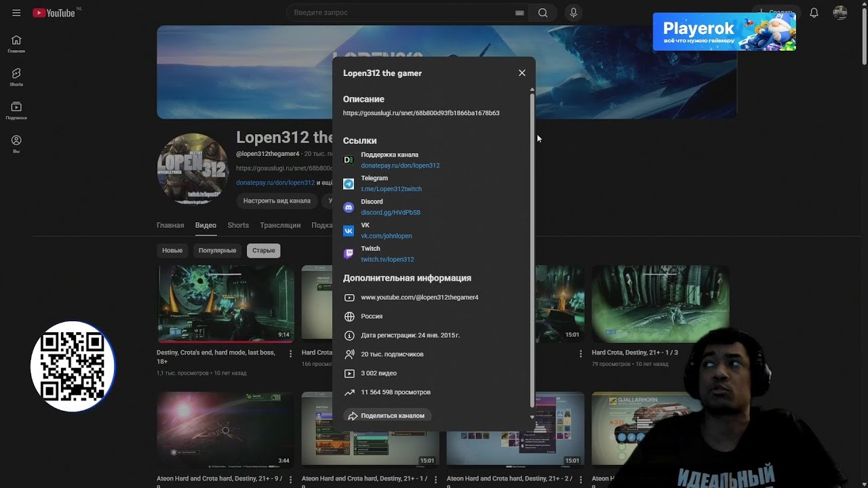Switch to the Видео channel tab
The height and width of the screenshot is (488, 868).
205,225
